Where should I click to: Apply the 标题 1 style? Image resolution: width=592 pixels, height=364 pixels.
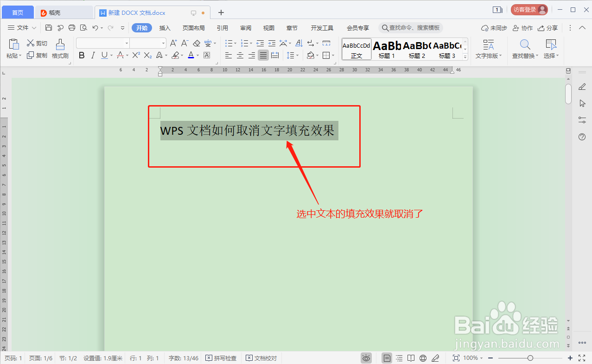point(387,50)
